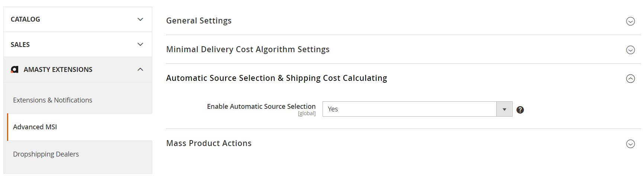Click Minimal Delivery Cost Algorithm Settings heading

(248, 50)
